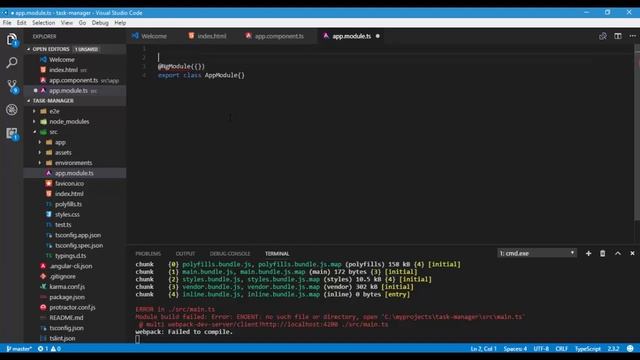The height and width of the screenshot is (360, 640).
Task: Open test.ts in the file tree
Action: point(63,225)
